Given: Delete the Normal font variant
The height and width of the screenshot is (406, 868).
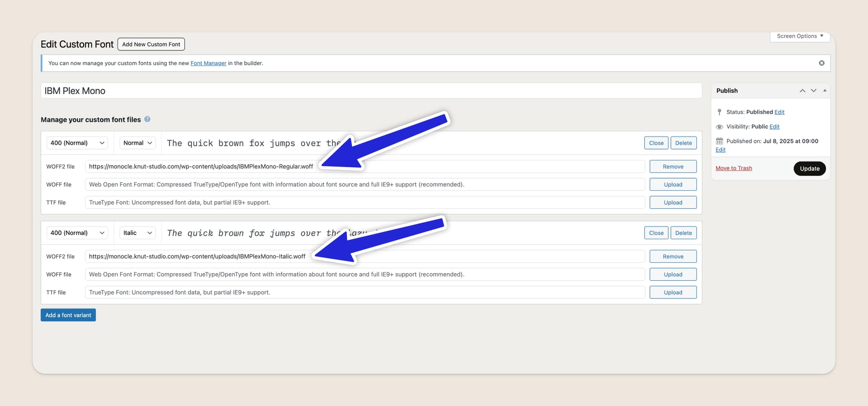Looking at the screenshot, I should pos(684,143).
